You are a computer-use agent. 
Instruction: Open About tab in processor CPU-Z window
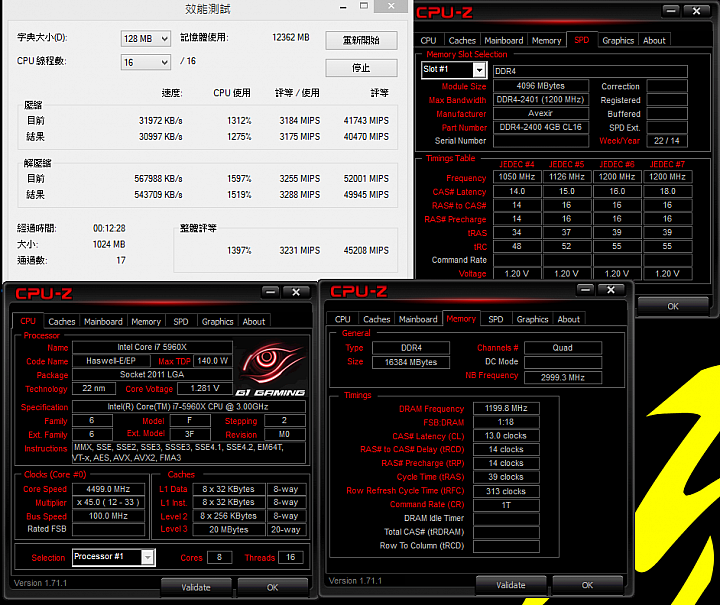click(253, 322)
